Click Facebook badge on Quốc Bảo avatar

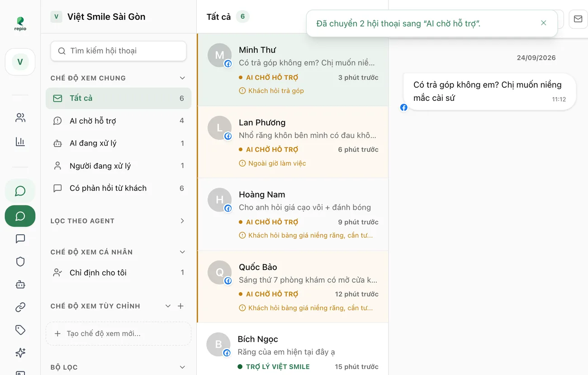pos(228,281)
